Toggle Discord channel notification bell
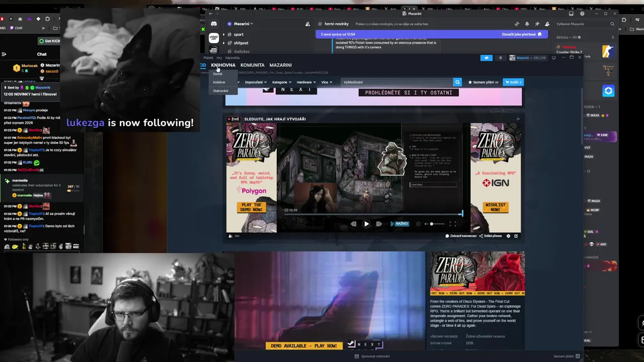This screenshot has width=644, height=362. 527,24
